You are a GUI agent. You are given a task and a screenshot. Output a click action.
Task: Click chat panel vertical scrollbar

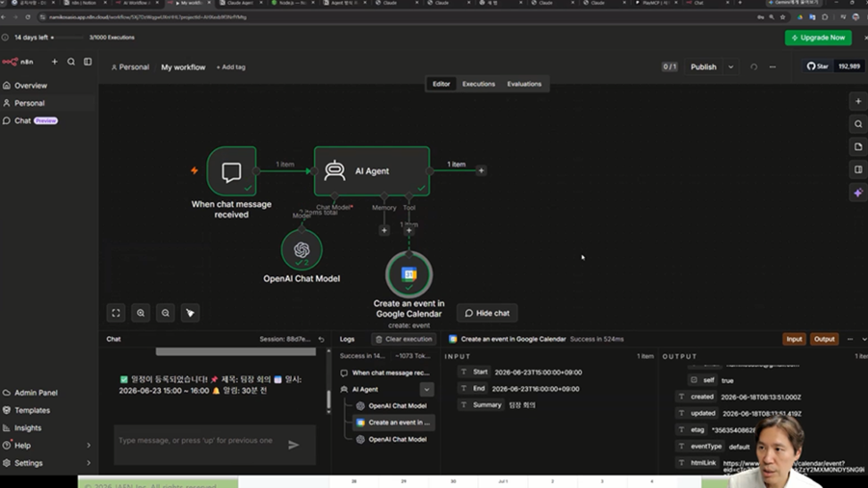tap(329, 398)
